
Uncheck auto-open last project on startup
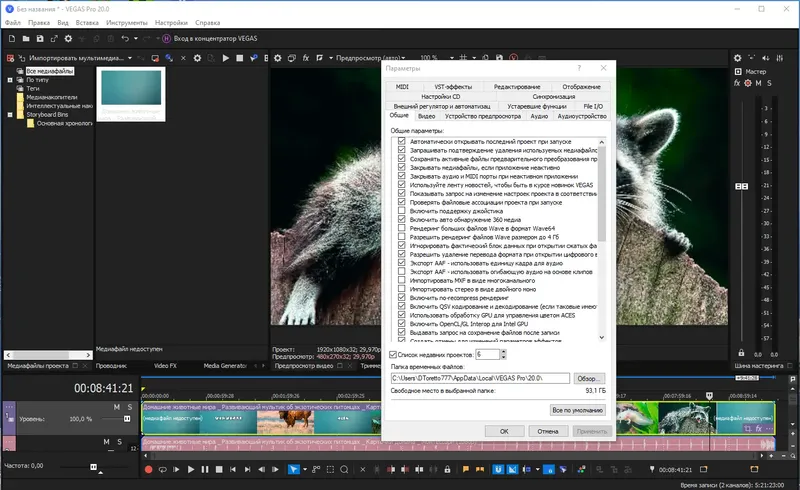[x=402, y=142]
